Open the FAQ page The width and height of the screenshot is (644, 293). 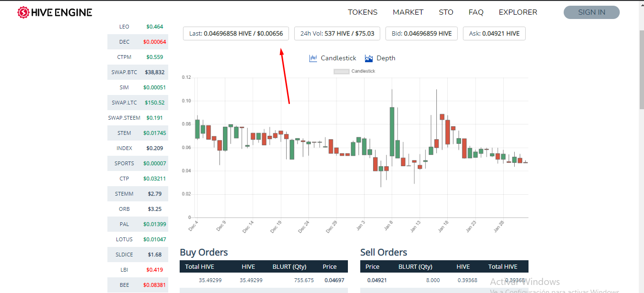(476, 12)
